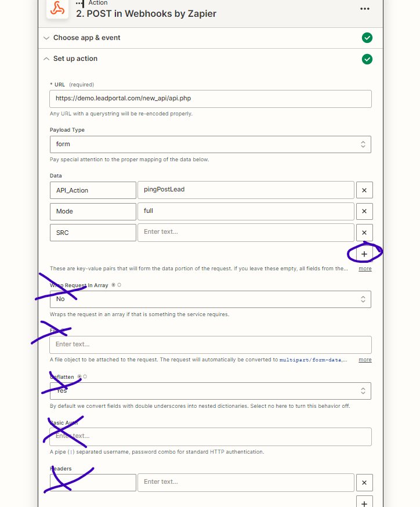Click the URL input field
The image size is (420, 507).
click(211, 99)
